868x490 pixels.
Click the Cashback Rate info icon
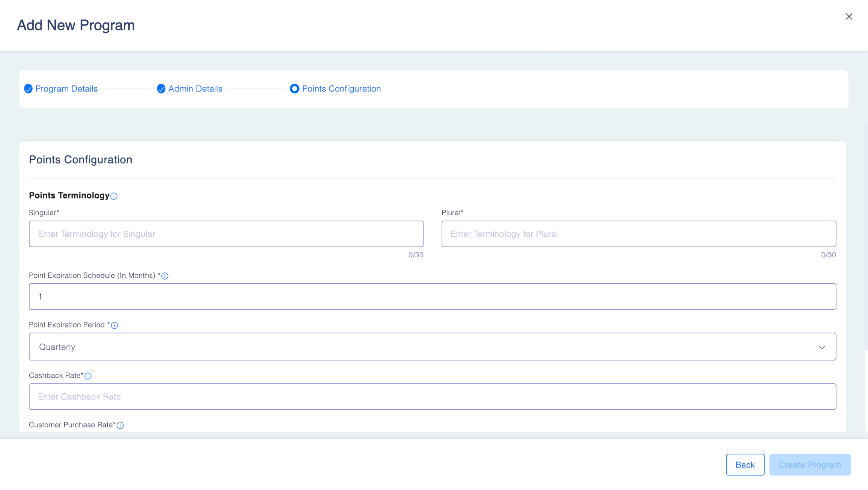pyautogui.click(x=88, y=376)
